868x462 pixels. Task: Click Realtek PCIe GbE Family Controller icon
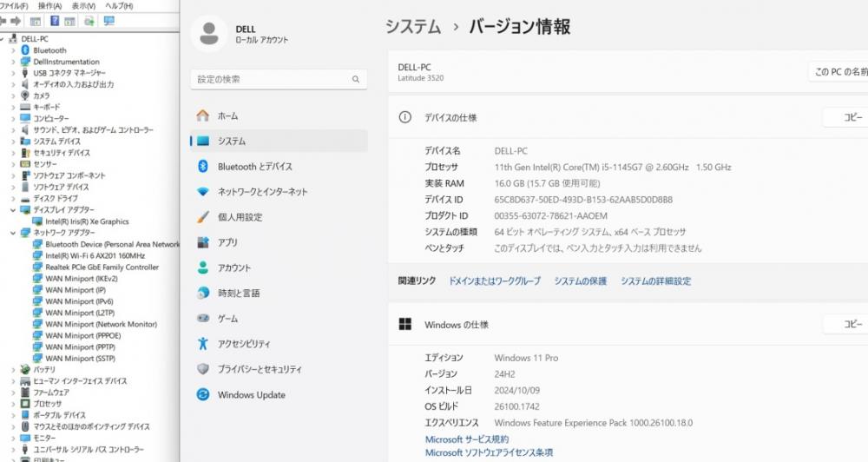37,267
